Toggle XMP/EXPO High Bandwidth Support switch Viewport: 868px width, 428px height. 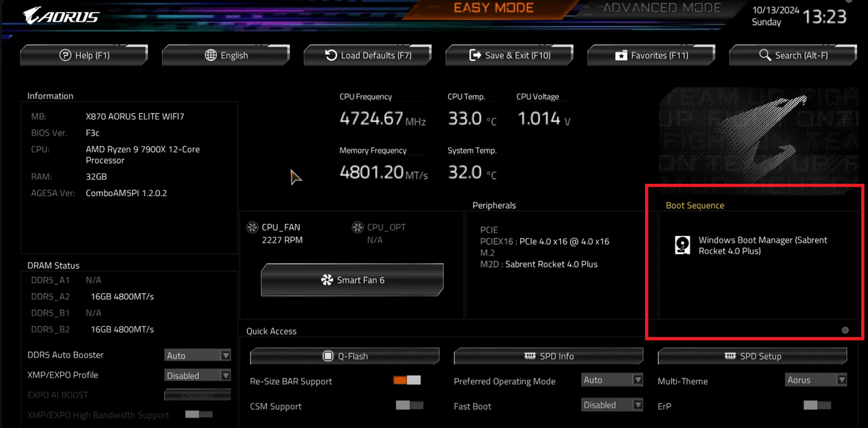point(199,414)
